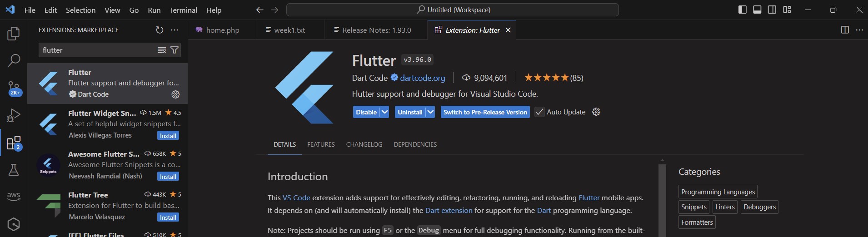The image size is (868, 237).
Task: Show the extension DEPENDENCIES tab
Action: [415, 144]
